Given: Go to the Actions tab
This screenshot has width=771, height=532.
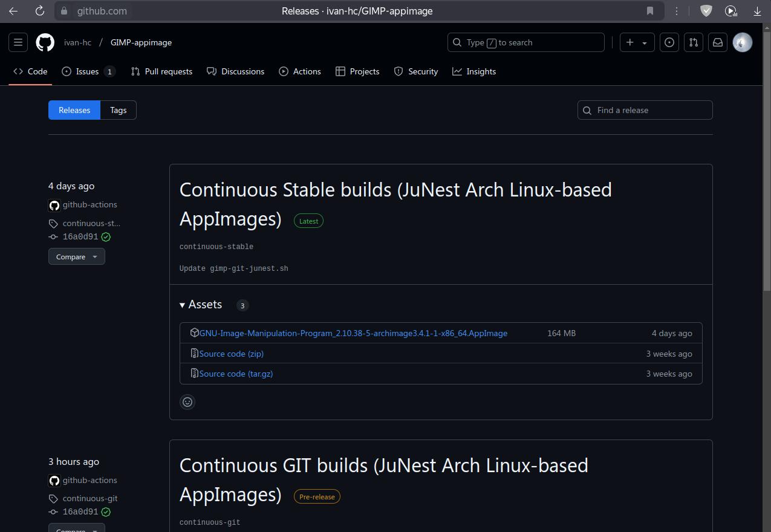Looking at the screenshot, I should 300,71.
